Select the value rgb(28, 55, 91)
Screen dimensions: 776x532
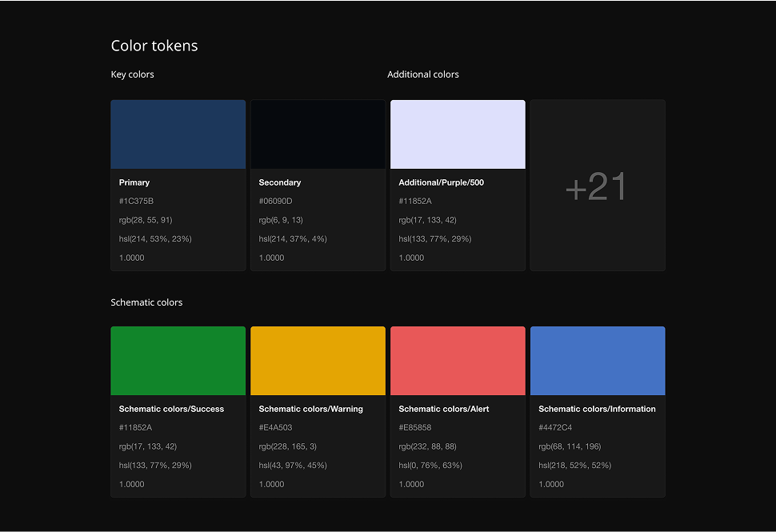point(146,220)
